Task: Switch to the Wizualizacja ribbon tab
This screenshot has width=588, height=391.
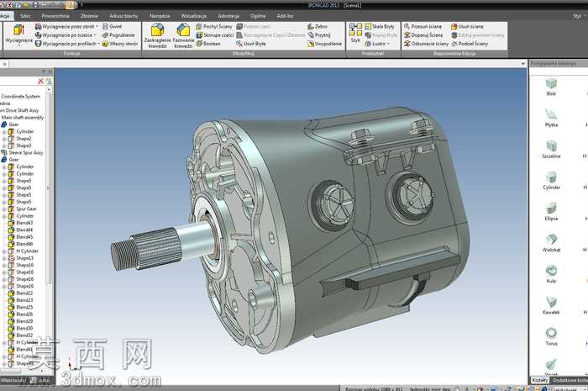Action: click(193, 16)
